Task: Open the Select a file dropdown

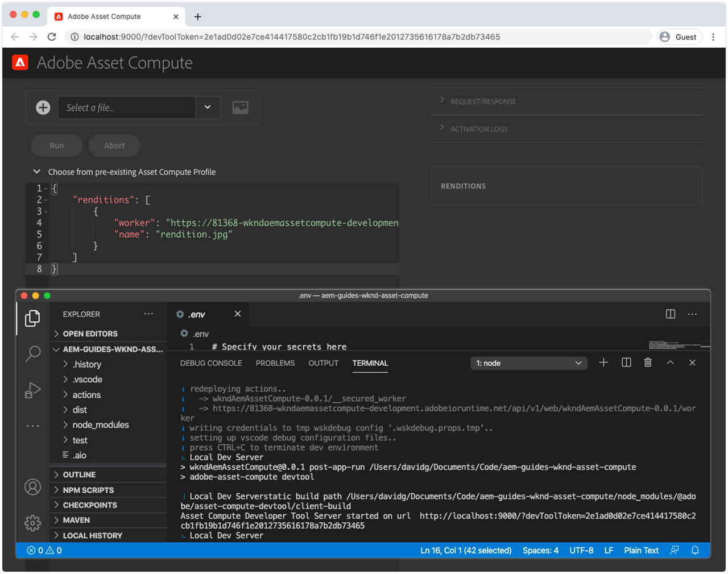Action: click(208, 108)
